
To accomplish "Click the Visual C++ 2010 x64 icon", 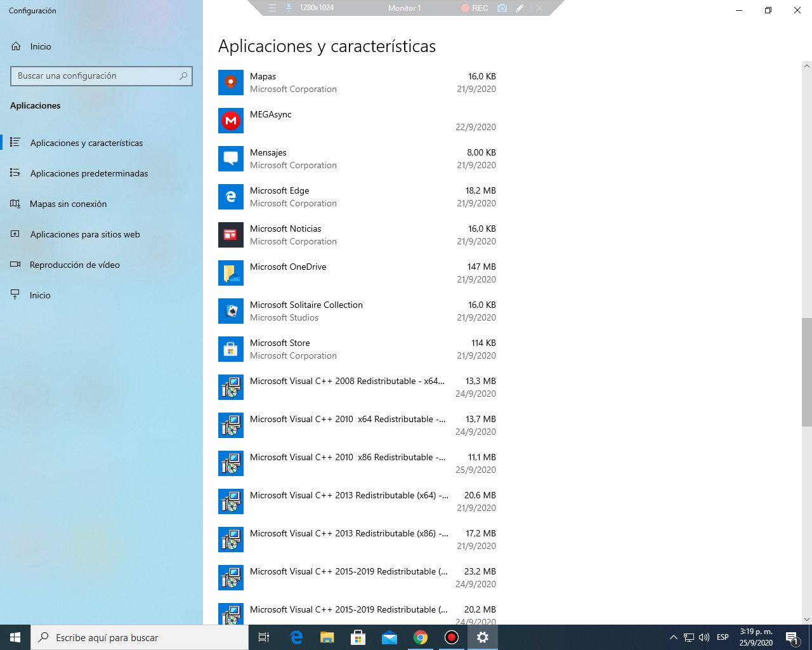I will 231,425.
